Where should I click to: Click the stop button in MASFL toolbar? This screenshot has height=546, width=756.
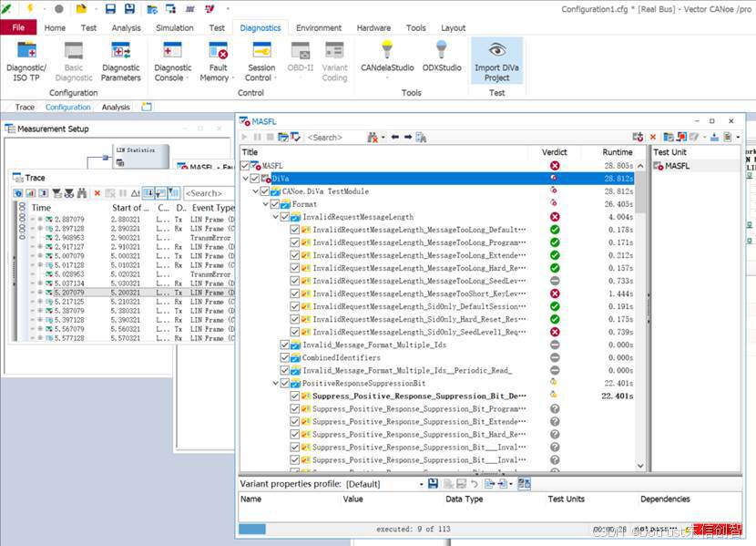pyautogui.click(x=270, y=137)
